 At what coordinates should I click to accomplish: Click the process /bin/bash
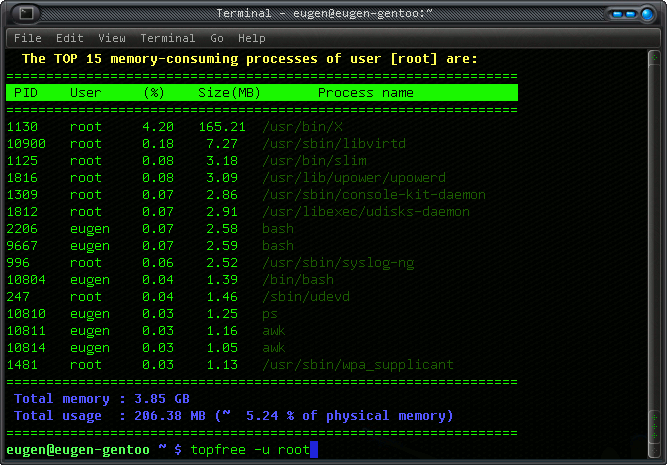pos(298,280)
